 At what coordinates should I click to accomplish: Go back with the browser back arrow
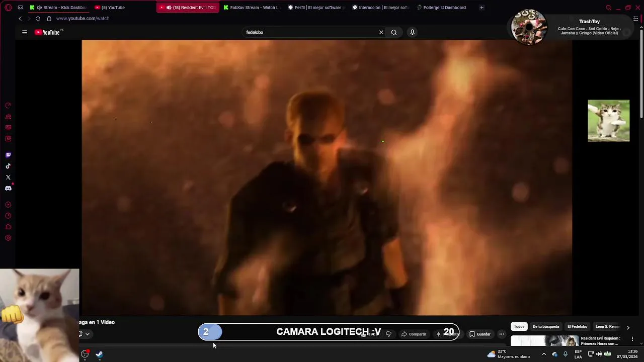pyautogui.click(x=20, y=19)
